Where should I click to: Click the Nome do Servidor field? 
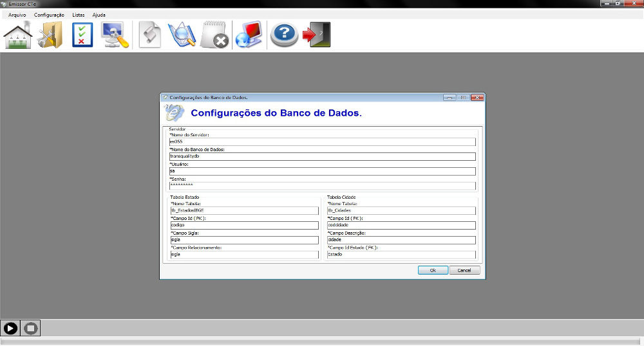point(321,141)
